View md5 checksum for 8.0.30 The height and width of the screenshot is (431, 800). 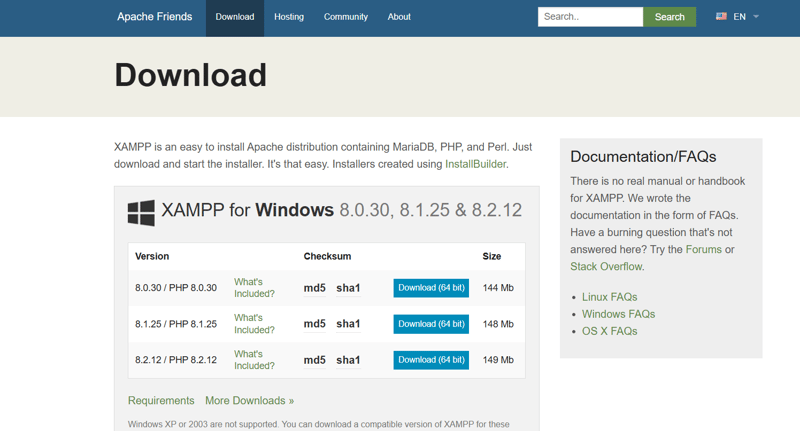(x=314, y=288)
